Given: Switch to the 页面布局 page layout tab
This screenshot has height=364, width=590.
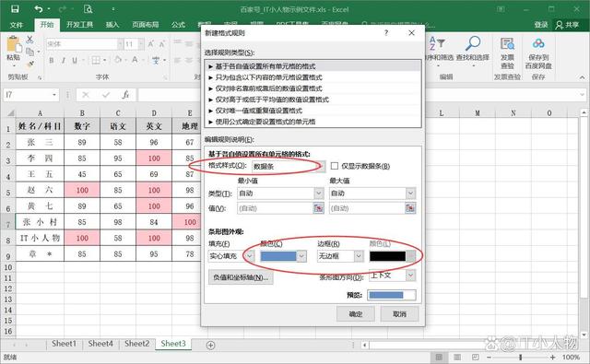Looking at the screenshot, I should 146,25.
